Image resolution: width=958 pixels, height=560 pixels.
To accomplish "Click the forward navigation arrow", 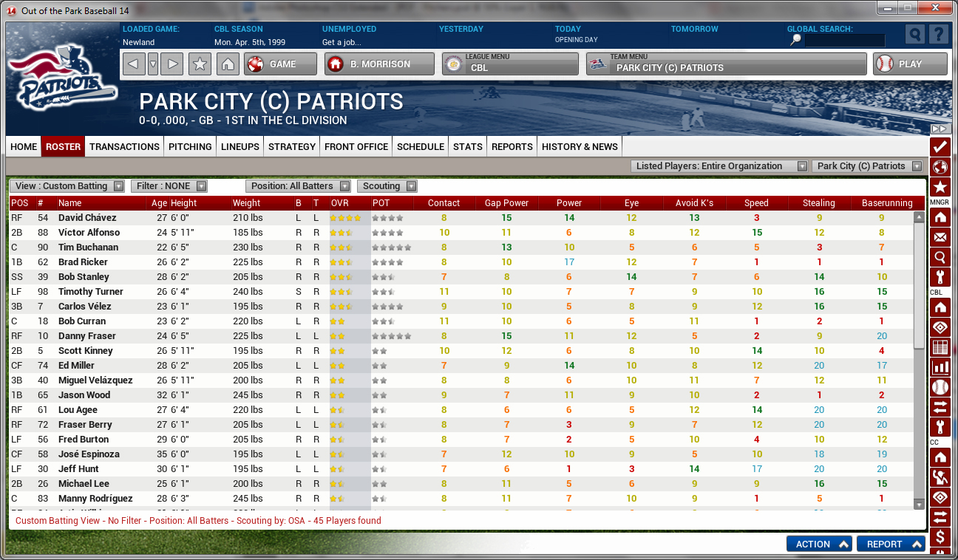I will (x=171, y=64).
